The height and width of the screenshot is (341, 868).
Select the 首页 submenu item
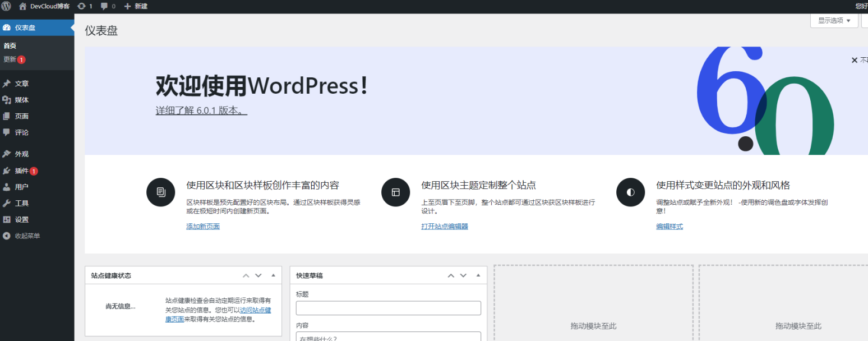(x=10, y=46)
